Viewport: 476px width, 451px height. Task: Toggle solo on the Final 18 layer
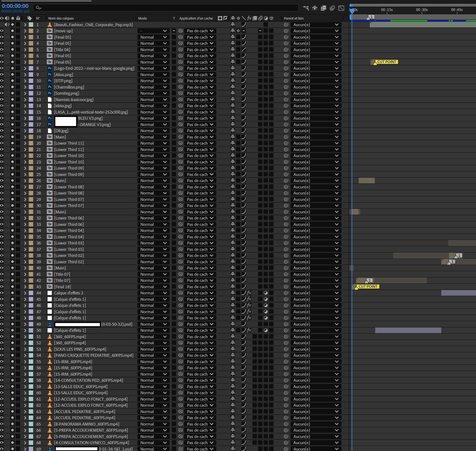tap(12, 287)
